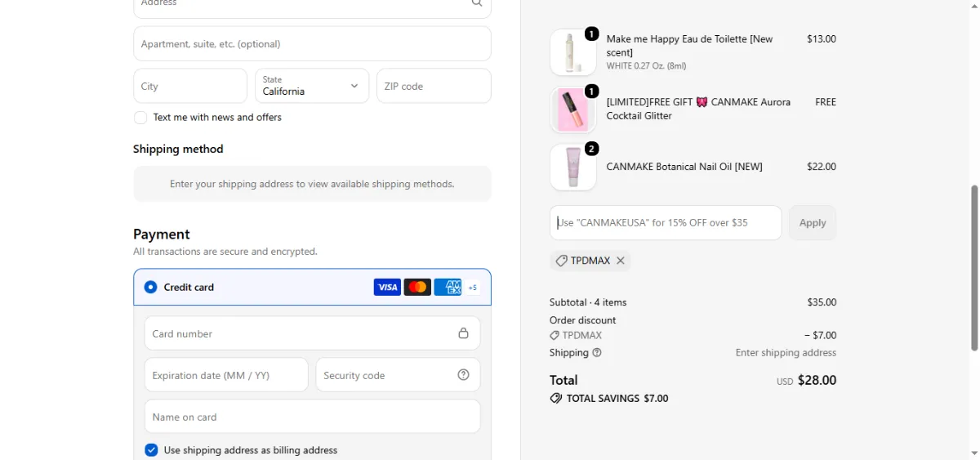This screenshot has height=460, width=980.
Task: Click the Shipping method heading
Action: coord(178,149)
